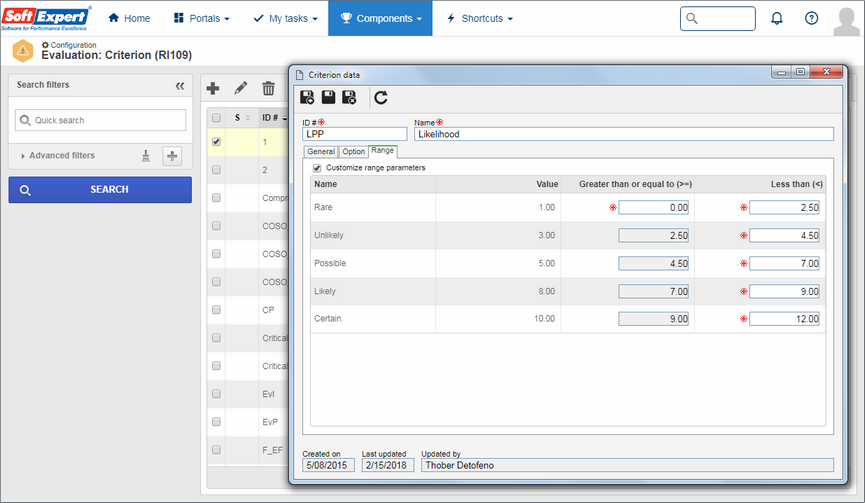This screenshot has height=503, width=865.
Task: Toggle the select-all checkbox in list header
Action: pyautogui.click(x=216, y=117)
